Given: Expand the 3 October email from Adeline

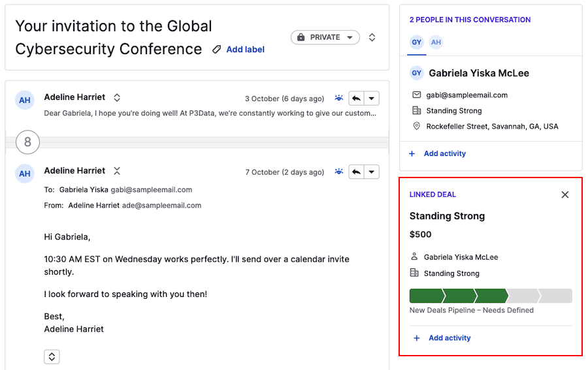Looking at the screenshot, I should [117, 97].
